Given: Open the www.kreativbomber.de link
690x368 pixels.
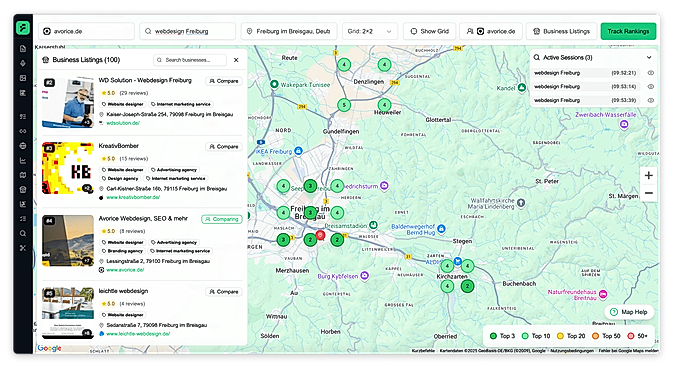Looking at the screenshot, I should (133, 197).
